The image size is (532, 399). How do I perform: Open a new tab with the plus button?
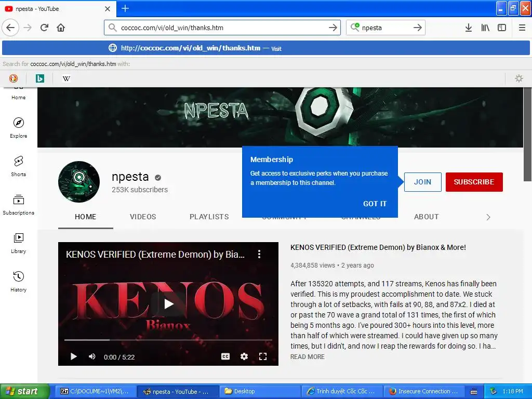[x=125, y=8]
